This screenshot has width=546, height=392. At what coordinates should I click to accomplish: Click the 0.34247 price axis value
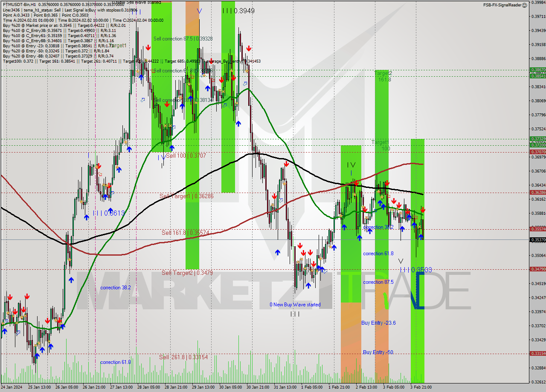click(538, 297)
